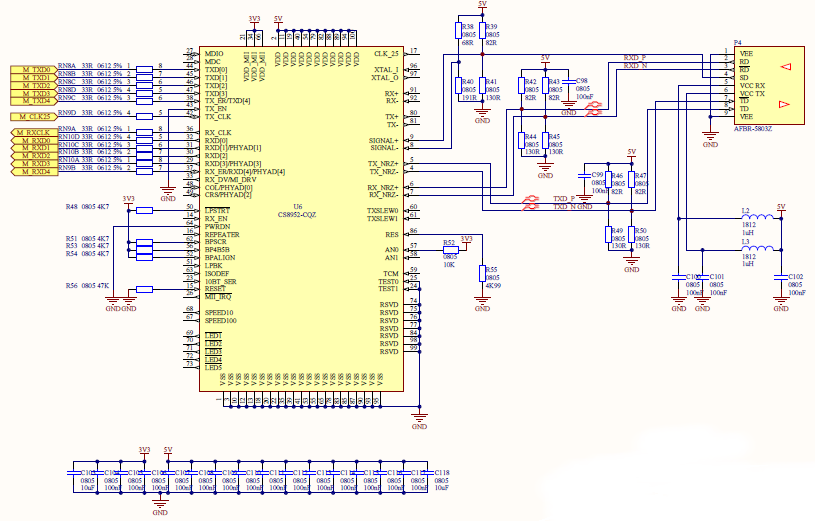Select inductor L3 coil symbol
The image size is (815, 521).
pos(757,248)
